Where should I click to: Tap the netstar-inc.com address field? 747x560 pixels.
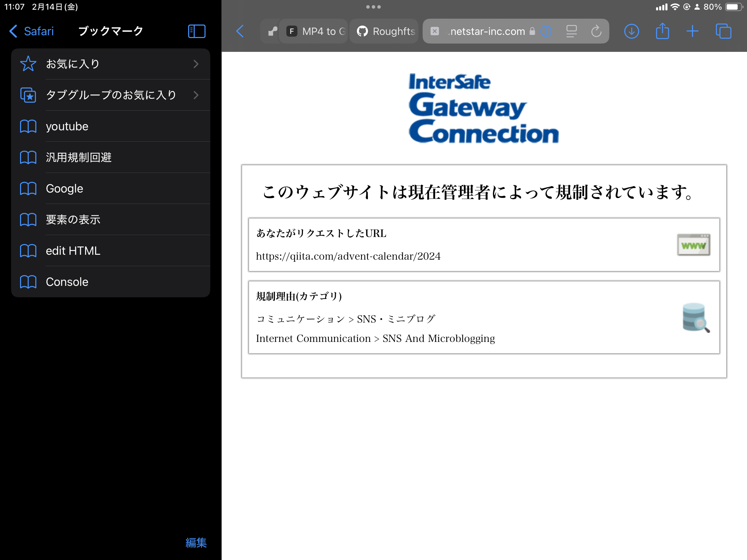(x=487, y=31)
